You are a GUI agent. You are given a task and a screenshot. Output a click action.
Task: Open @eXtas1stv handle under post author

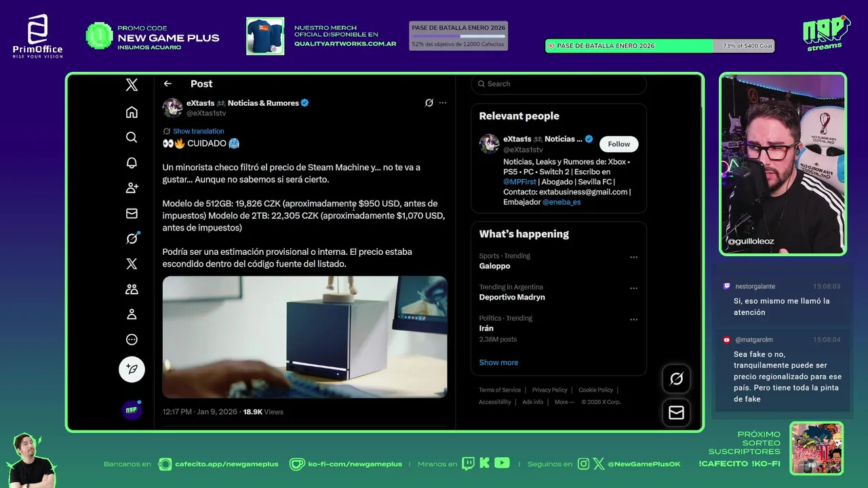point(206,113)
